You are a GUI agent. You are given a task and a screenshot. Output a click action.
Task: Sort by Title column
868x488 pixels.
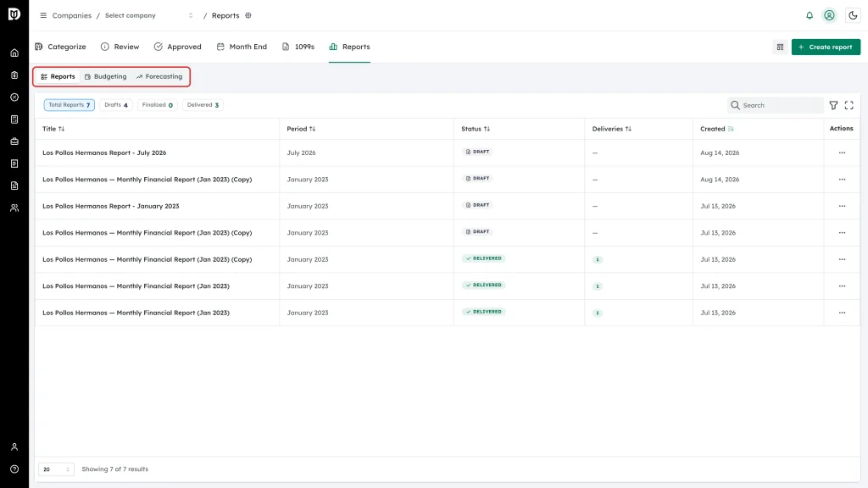tap(53, 129)
